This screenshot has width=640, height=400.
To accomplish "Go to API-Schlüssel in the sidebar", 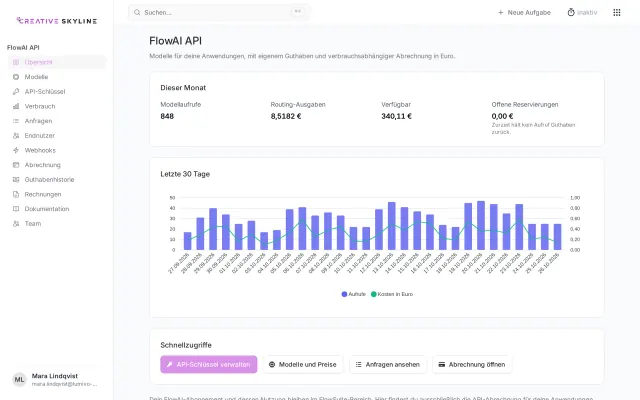I will click(57, 91).
